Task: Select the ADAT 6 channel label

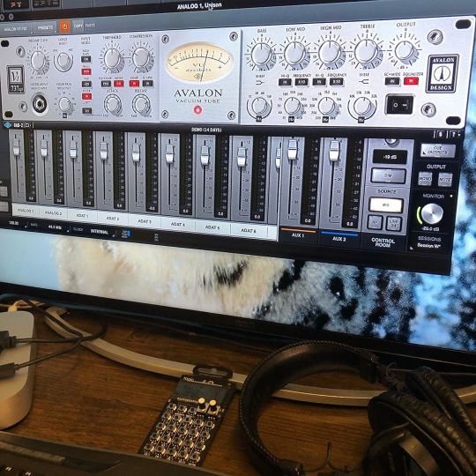Action: (x=249, y=231)
